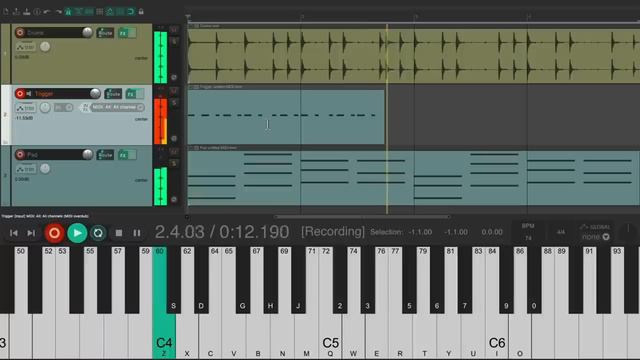640x360 pixels.
Task: Click the Pad track volume knob
Action: (87, 154)
